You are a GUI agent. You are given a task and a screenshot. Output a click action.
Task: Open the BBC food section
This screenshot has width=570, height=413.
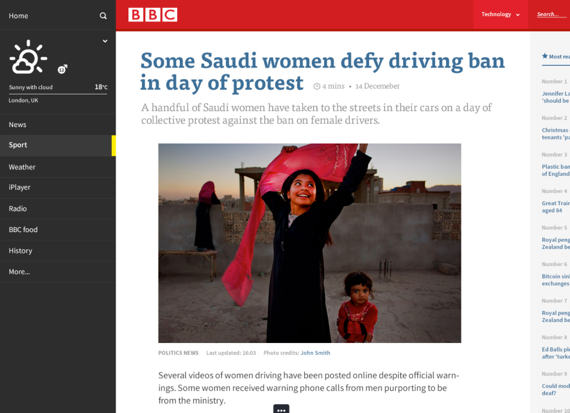click(x=58, y=230)
